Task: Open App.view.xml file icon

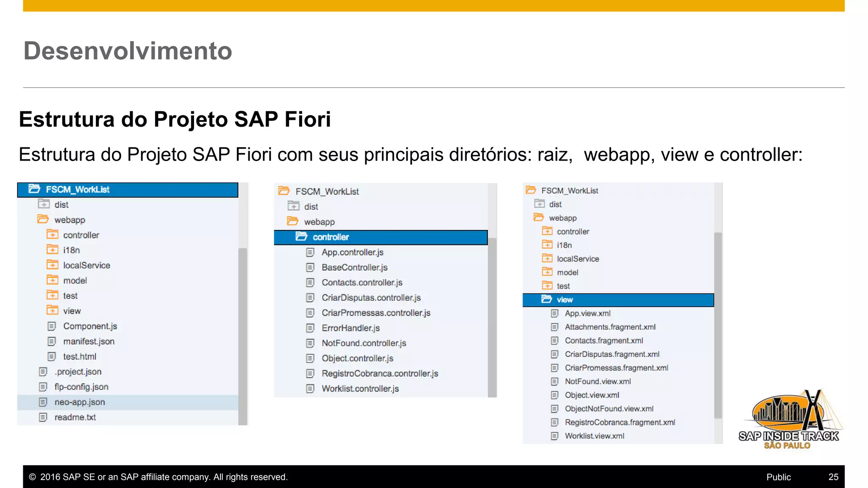Action: (x=554, y=313)
